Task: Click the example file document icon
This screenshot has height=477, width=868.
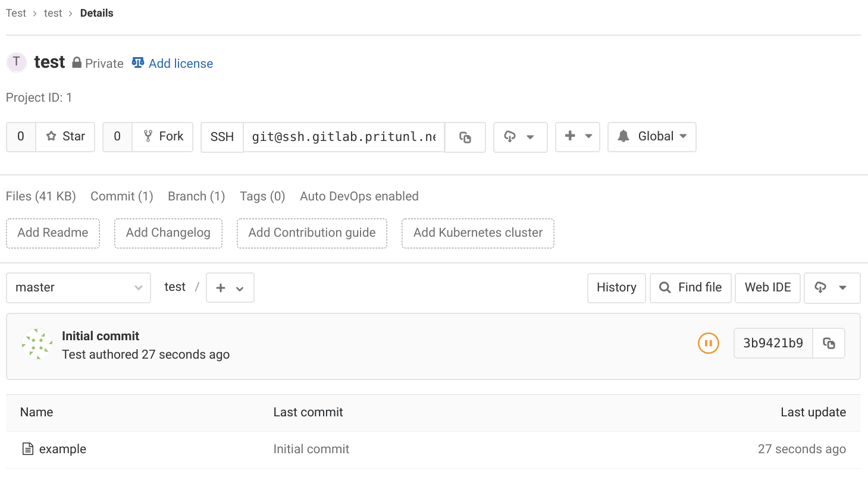Action: click(27, 449)
